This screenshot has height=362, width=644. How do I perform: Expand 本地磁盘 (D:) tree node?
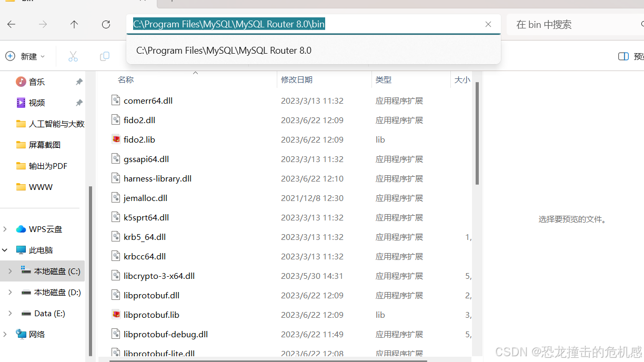point(10,292)
